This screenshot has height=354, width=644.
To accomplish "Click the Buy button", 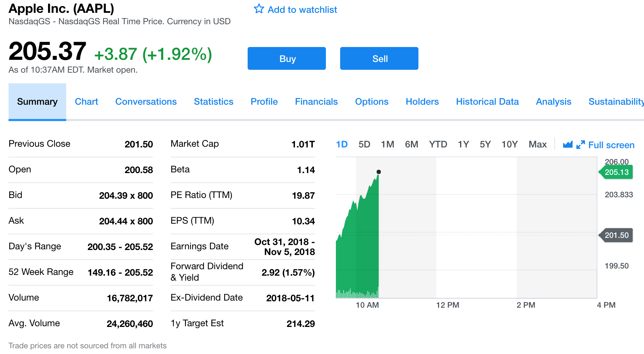I will click(287, 58).
